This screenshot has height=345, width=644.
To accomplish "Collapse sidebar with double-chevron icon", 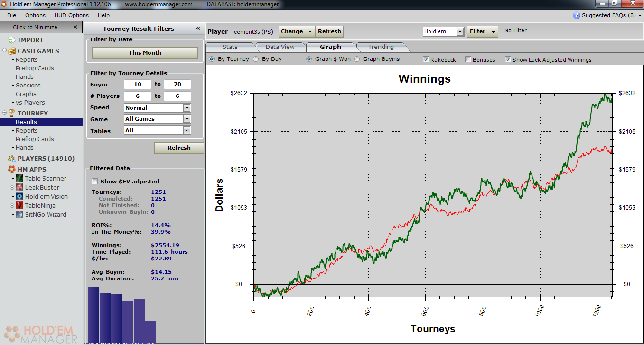I will click(75, 27).
